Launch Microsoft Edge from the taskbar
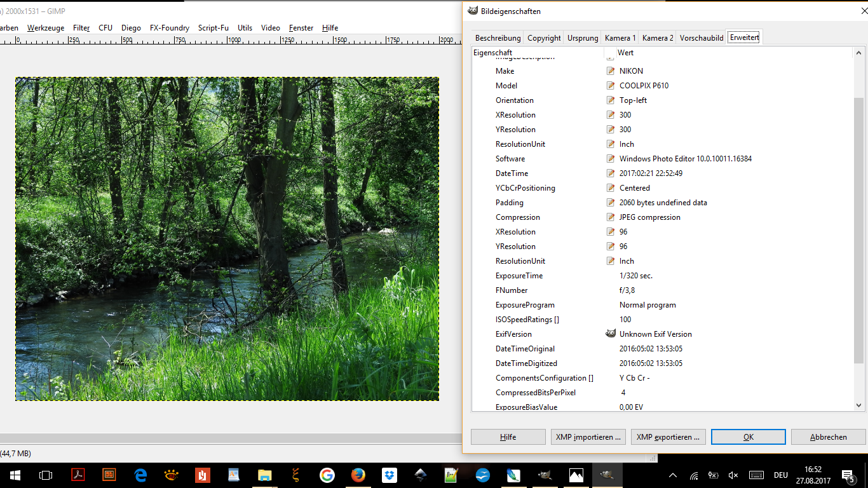 pos(140,475)
